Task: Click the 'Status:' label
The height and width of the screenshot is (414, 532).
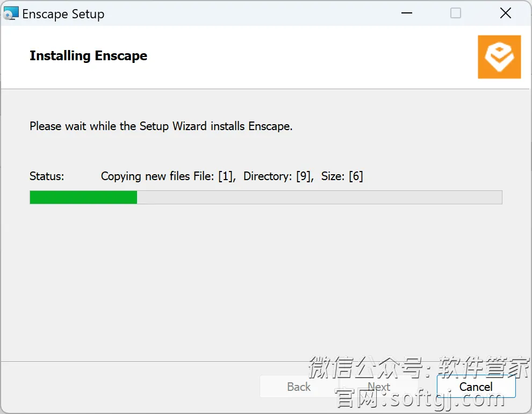Action: (x=47, y=176)
